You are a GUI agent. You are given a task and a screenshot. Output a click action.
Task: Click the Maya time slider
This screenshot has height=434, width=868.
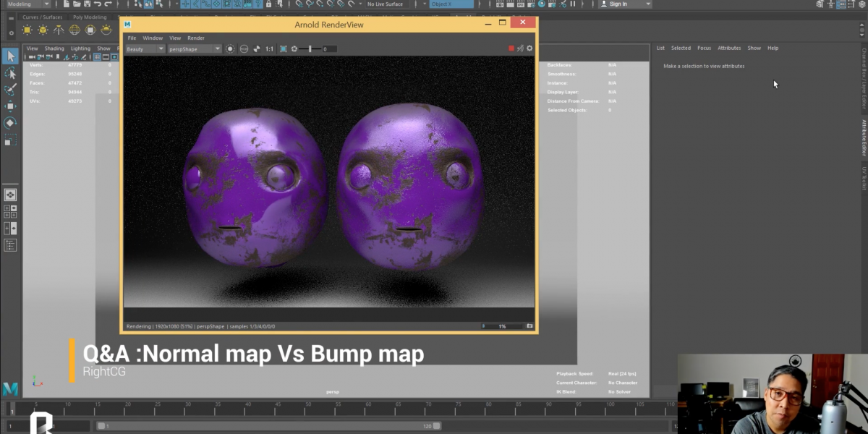tap(341, 409)
